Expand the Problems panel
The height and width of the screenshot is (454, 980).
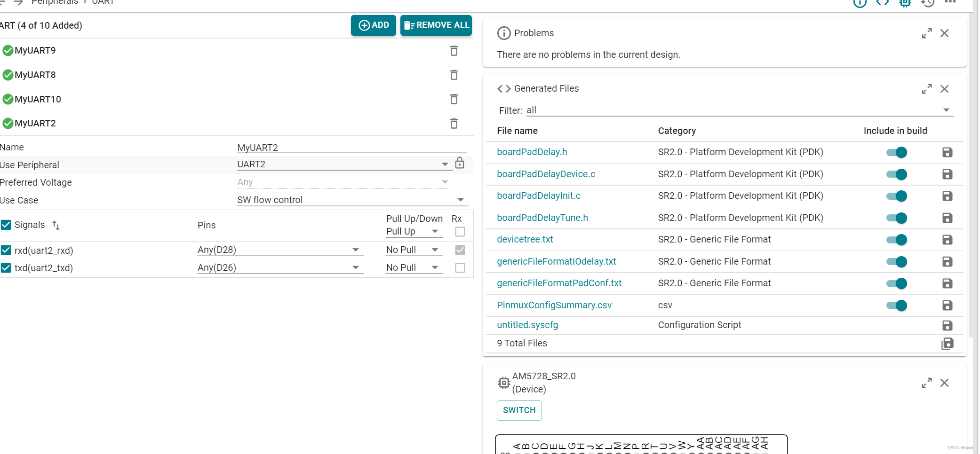tap(926, 33)
